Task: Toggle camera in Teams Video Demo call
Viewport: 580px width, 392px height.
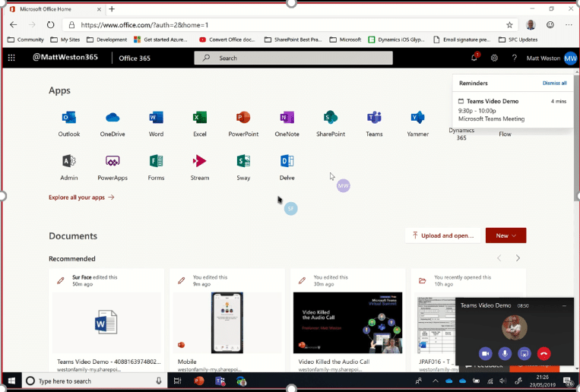Action: 485,353
